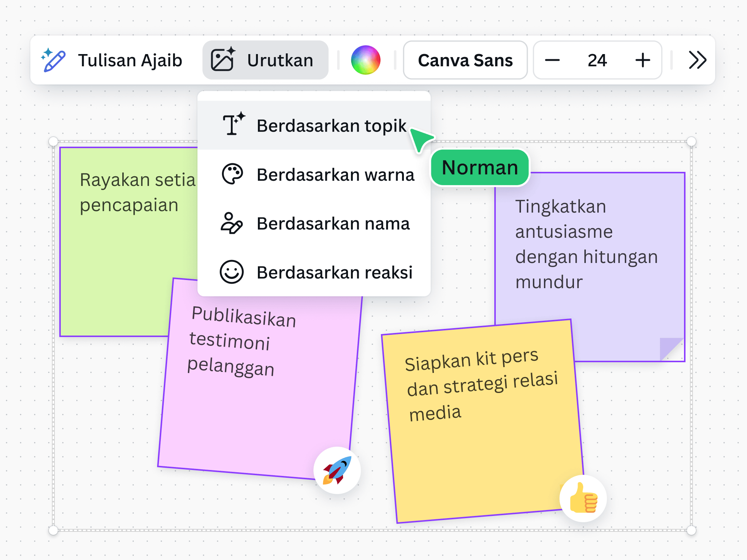Viewport: 747px width, 560px height.
Task: Click the Urutkan sort icon in the toolbar
Action: point(222,60)
